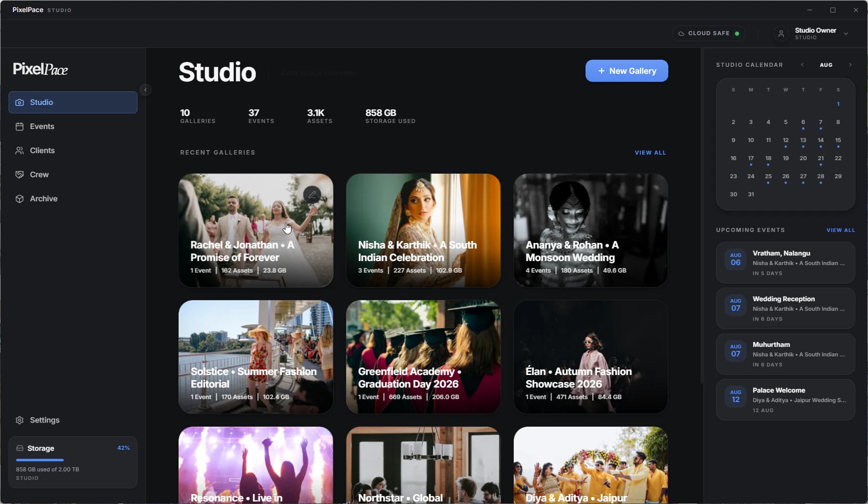The height and width of the screenshot is (504, 868).
Task: Open the Rachel & Jonathan gallery
Action: pyautogui.click(x=256, y=230)
